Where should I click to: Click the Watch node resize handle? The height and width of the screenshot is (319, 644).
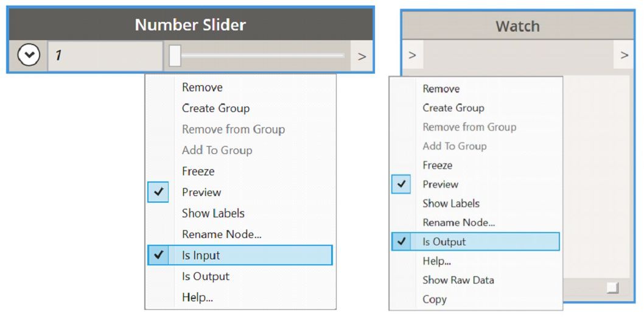[612, 288]
